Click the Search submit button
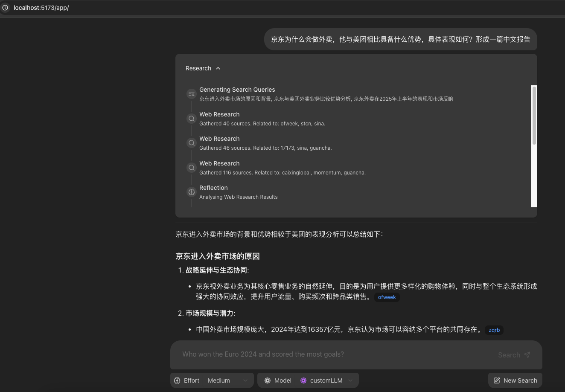 [x=514, y=355]
